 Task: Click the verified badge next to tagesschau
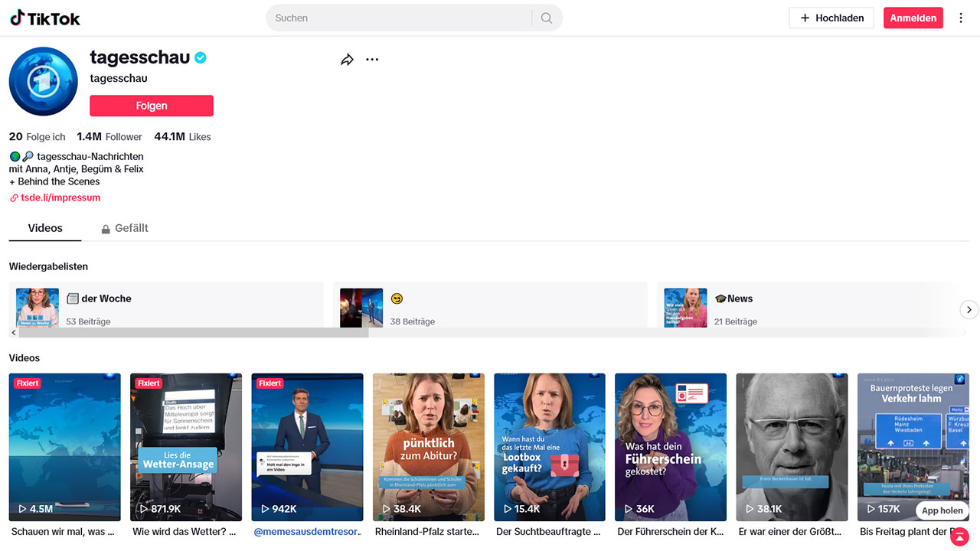201,57
